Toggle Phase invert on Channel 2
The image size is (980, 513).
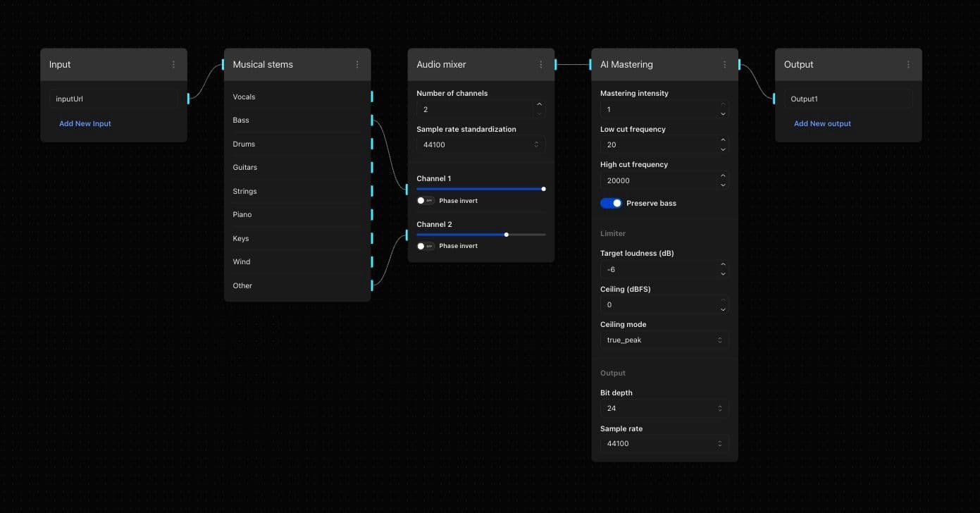[x=425, y=246]
